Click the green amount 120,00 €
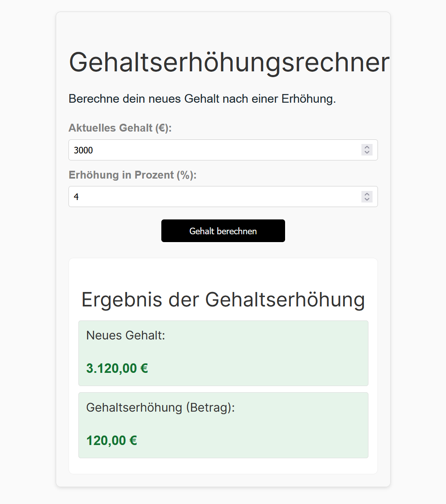The image size is (446, 504). 111,440
